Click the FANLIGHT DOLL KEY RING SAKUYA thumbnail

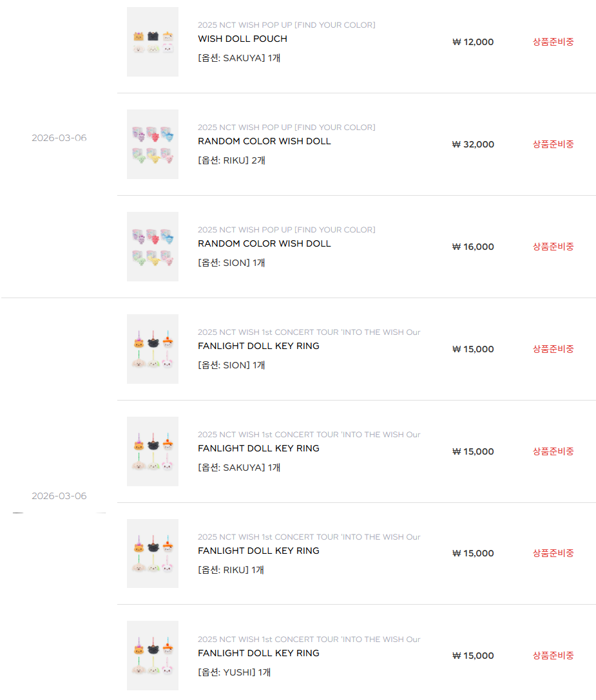(x=153, y=451)
